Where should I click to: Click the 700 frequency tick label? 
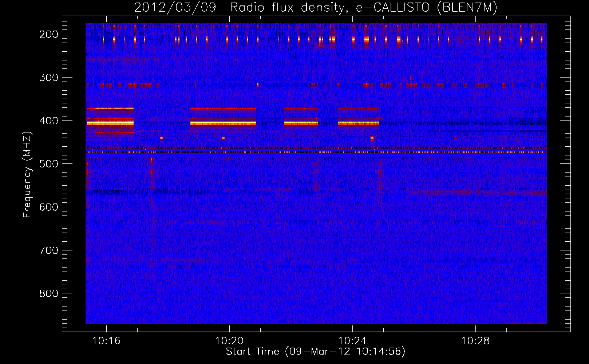(49, 250)
